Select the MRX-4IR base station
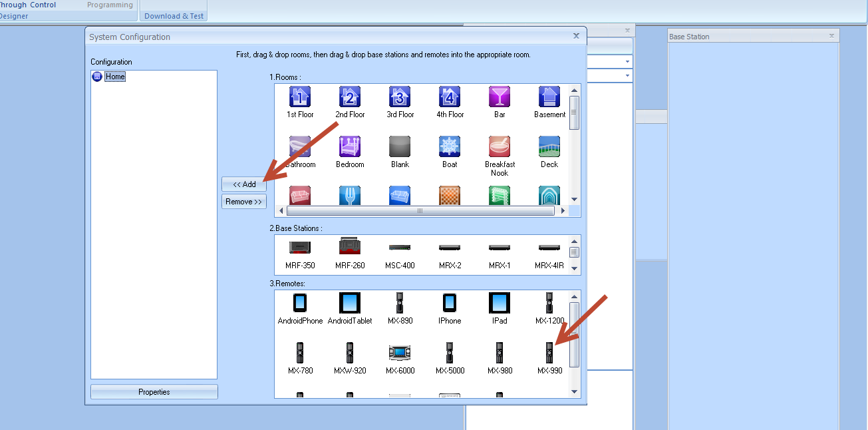 (x=549, y=247)
